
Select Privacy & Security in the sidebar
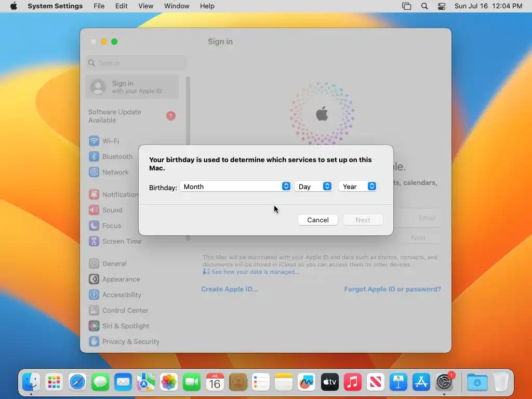point(132,342)
